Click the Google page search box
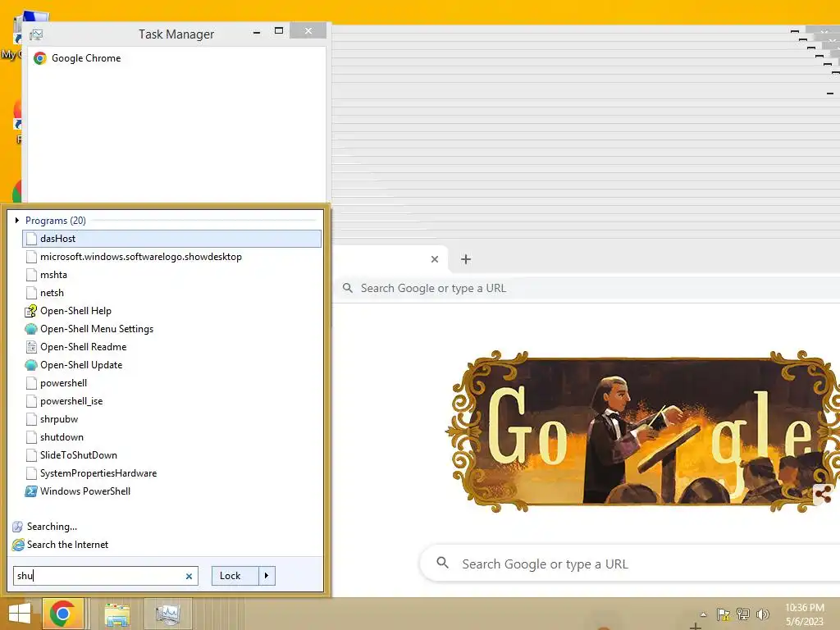 point(631,564)
